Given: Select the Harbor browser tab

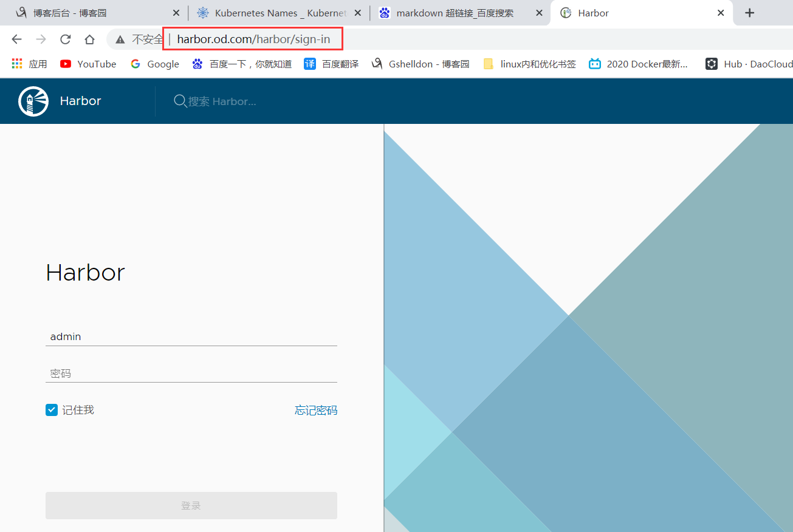Looking at the screenshot, I should point(641,13).
